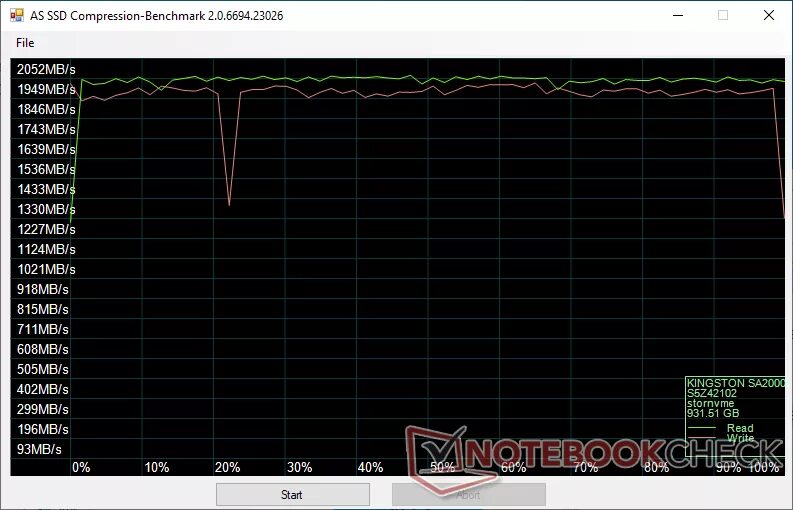Open the File menu
This screenshot has height=510, width=793.
25,43
